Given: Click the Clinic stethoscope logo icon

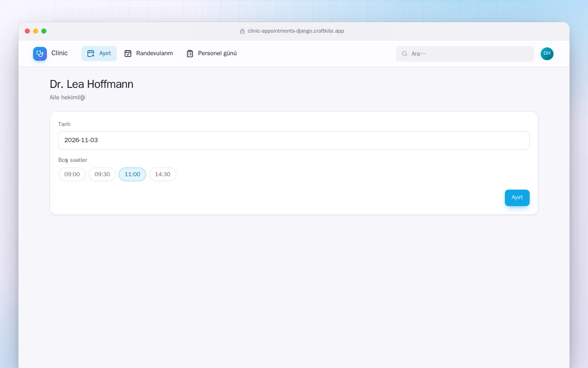Looking at the screenshot, I should [40, 53].
